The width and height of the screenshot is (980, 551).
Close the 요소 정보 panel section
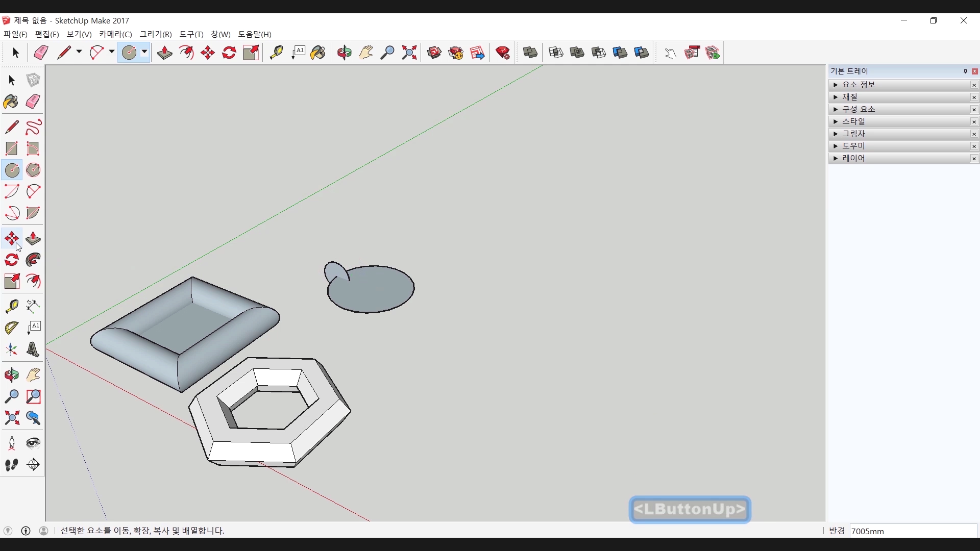[x=974, y=85]
